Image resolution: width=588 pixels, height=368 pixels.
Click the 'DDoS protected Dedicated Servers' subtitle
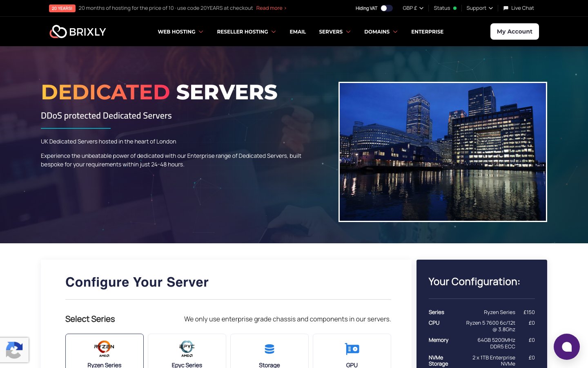point(106,116)
